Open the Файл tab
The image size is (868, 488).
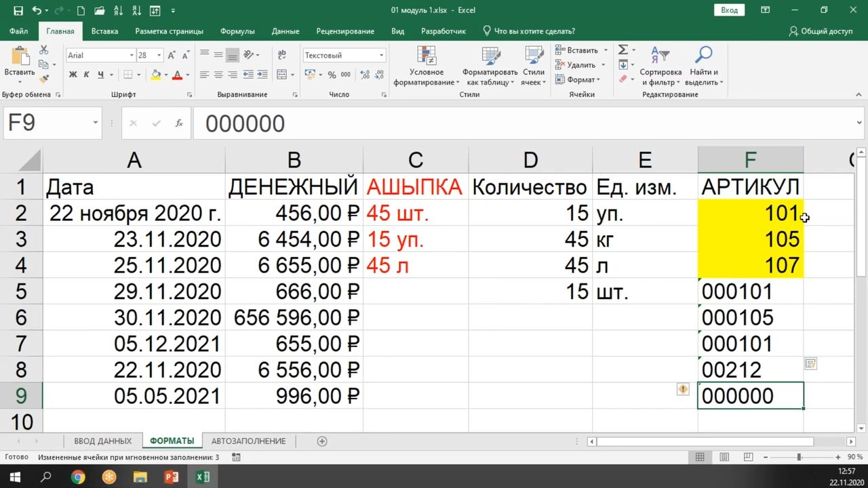click(x=19, y=31)
